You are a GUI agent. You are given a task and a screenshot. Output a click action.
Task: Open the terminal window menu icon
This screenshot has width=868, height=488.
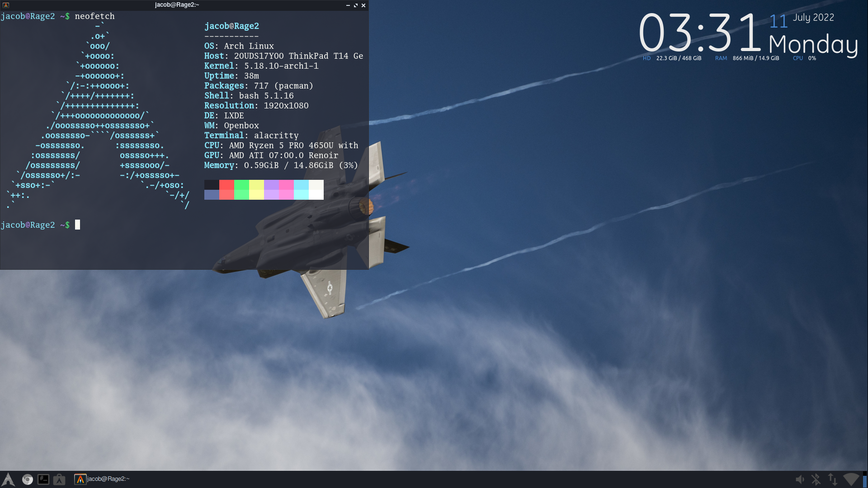(6, 5)
